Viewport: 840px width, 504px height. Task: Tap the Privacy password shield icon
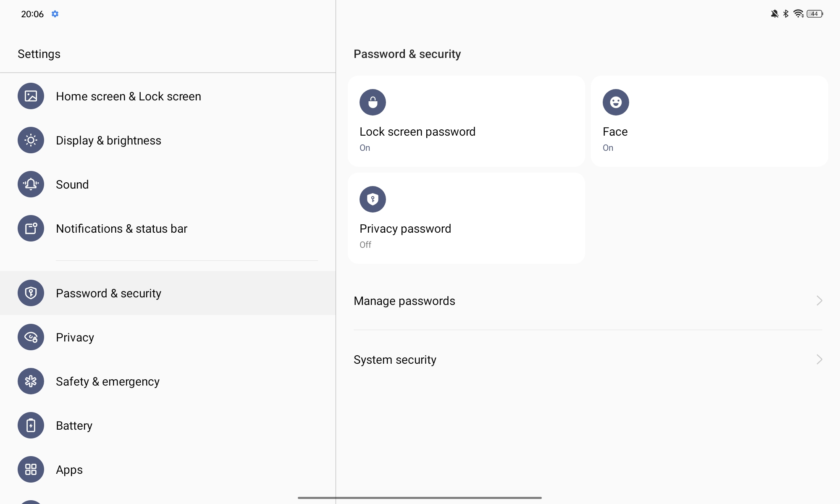373,199
